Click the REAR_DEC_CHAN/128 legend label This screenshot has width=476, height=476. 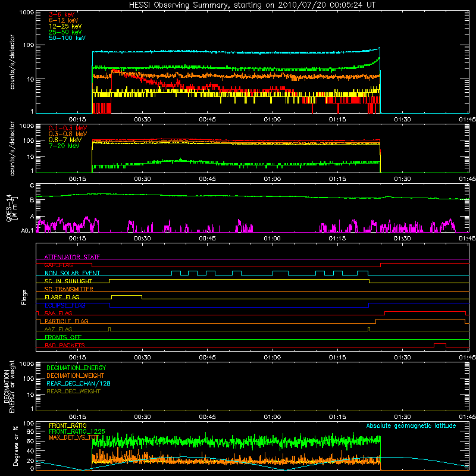click(x=79, y=383)
